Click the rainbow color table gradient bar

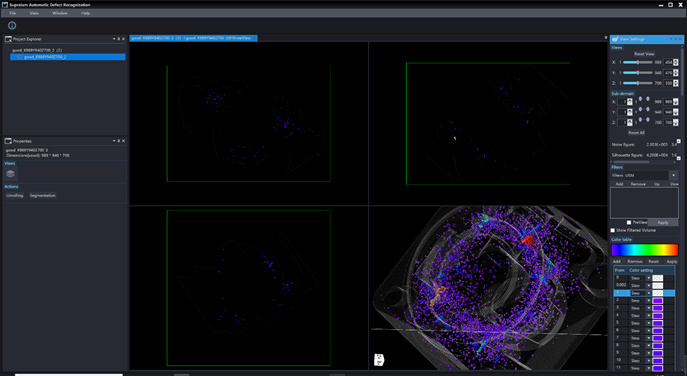click(645, 250)
